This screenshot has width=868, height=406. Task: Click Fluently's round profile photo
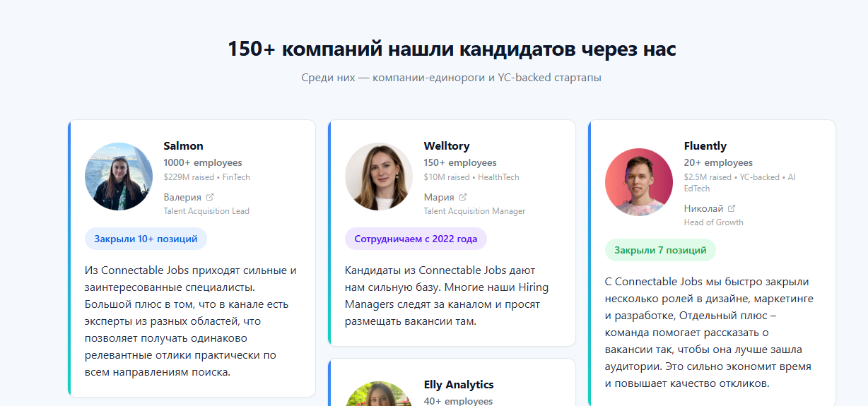coord(639,182)
